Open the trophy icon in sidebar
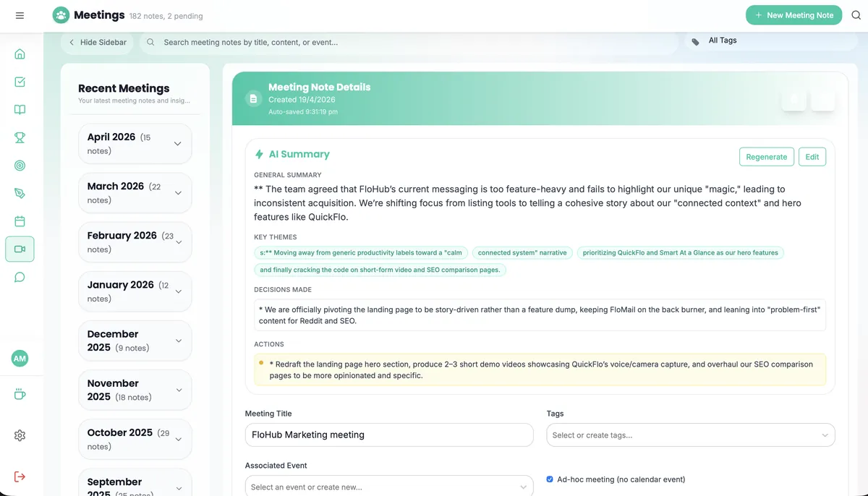 [20, 137]
